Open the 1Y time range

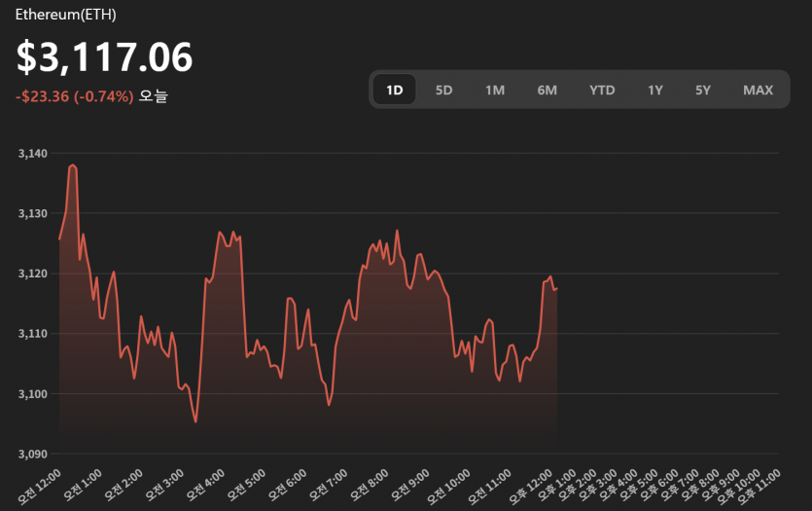coord(655,91)
